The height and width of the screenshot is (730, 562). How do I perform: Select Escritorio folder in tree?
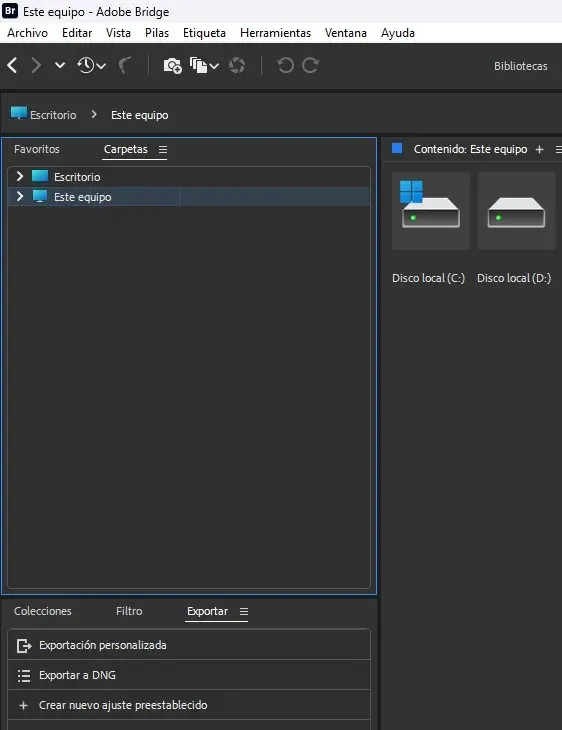click(x=77, y=177)
